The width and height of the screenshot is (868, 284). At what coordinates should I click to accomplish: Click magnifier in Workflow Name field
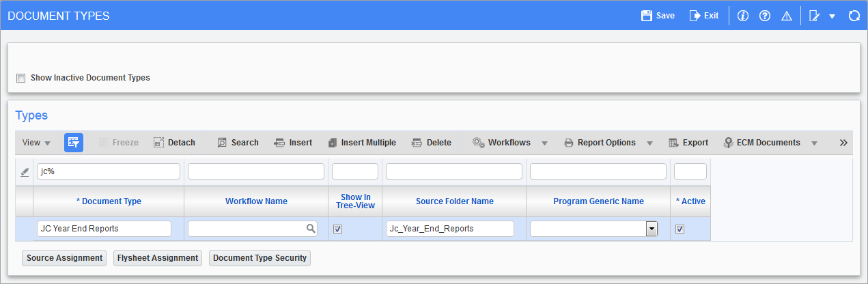point(311,229)
